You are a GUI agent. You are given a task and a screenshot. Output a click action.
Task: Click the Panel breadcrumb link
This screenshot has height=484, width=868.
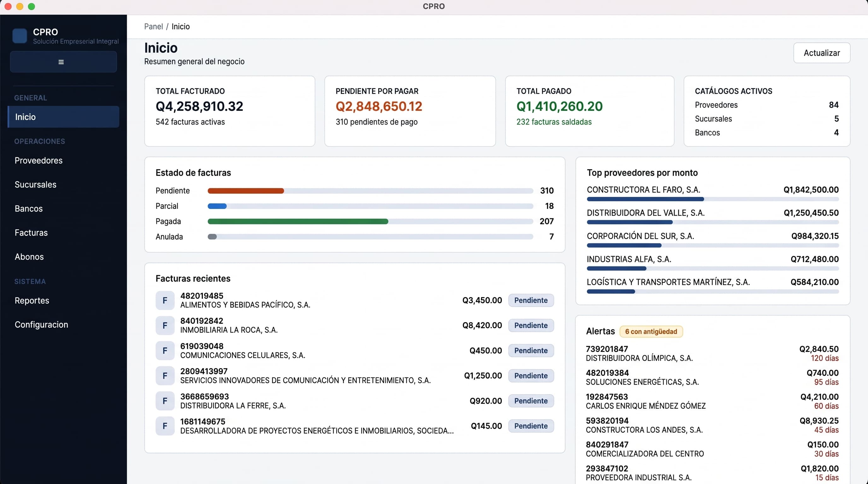click(153, 26)
